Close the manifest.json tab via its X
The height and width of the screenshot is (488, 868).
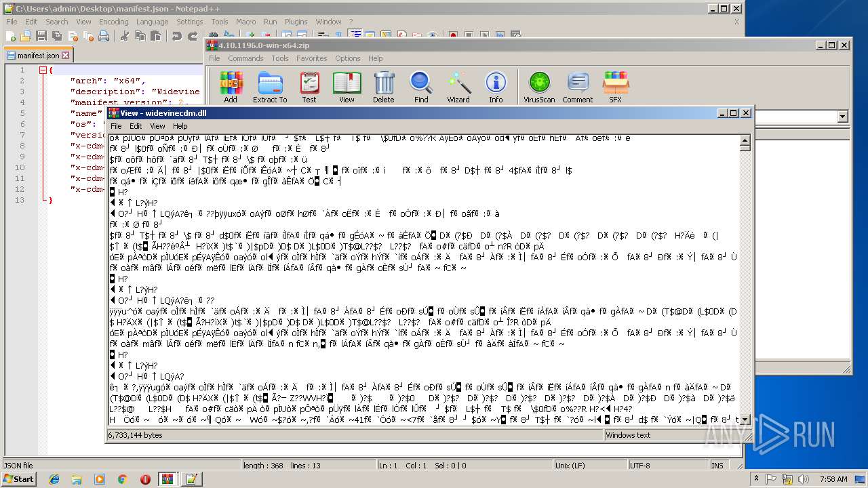coord(66,56)
